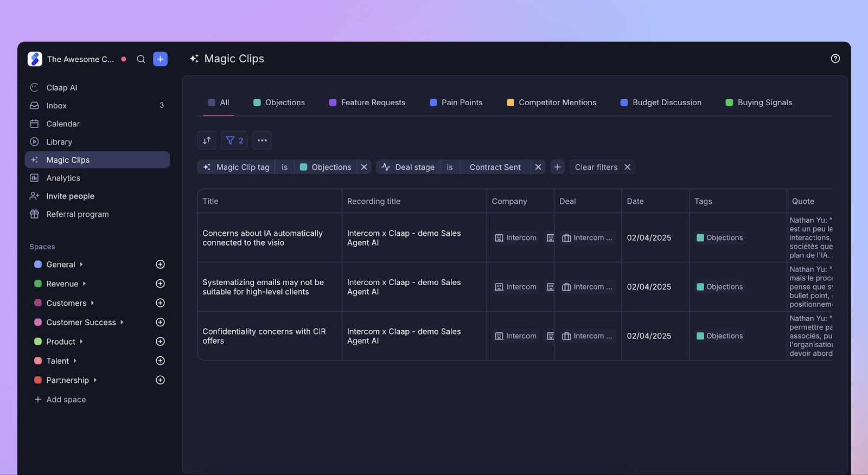Click the Date column header

click(x=655, y=201)
